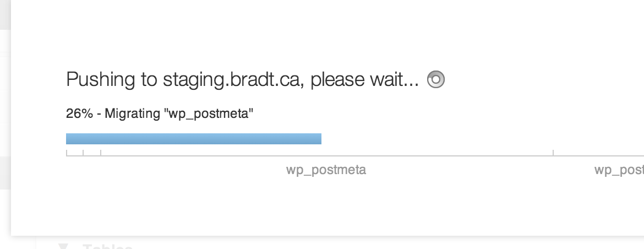Select the first tick mark on the table timeline
Image resolution: width=644 pixels, height=249 pixels.
coord(67,153)
